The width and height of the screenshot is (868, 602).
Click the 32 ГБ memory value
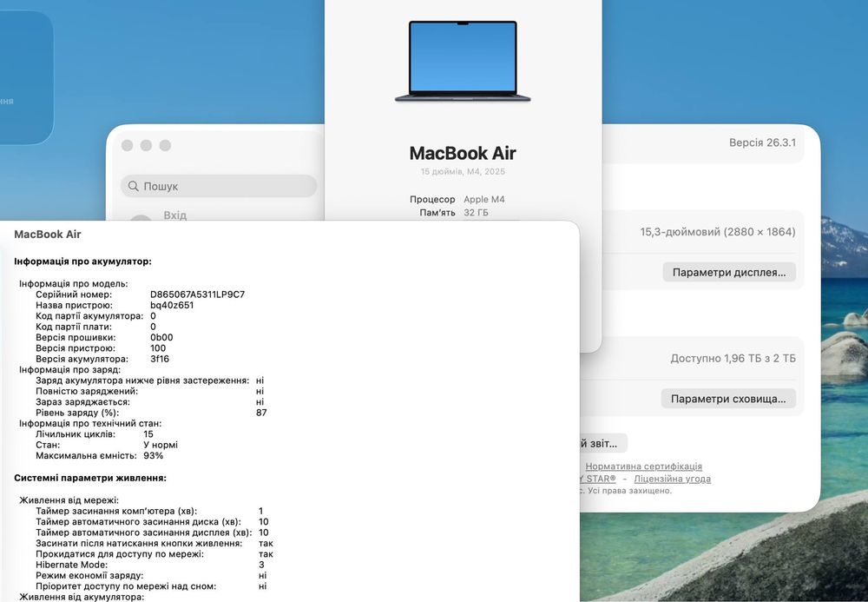pyautogui.click(x=476, y=213)
